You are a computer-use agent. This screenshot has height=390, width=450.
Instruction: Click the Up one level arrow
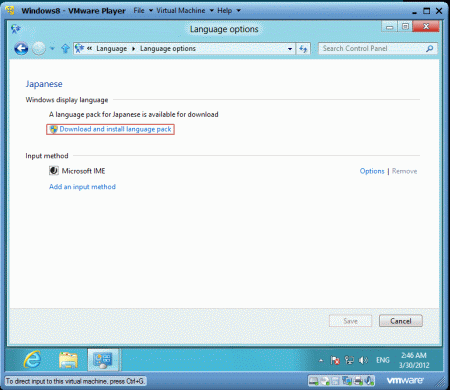coord(65,49)
